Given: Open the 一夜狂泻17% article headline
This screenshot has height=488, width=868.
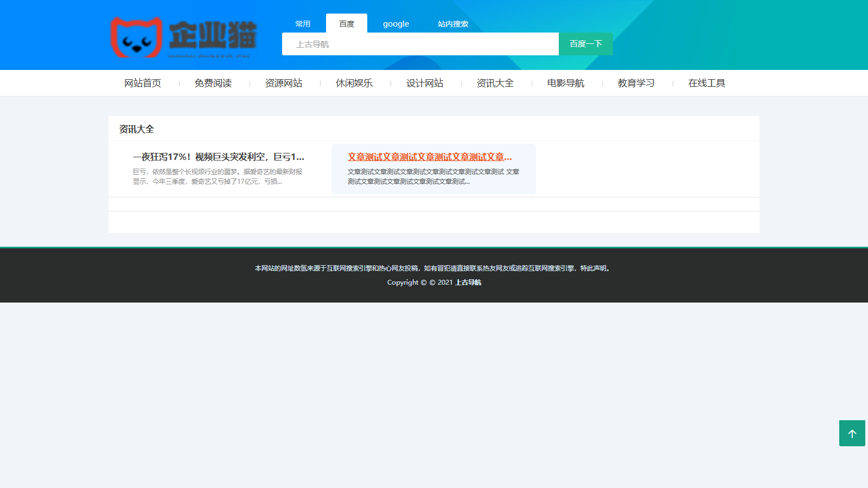Looking at the screenshot, I should 219,157.
